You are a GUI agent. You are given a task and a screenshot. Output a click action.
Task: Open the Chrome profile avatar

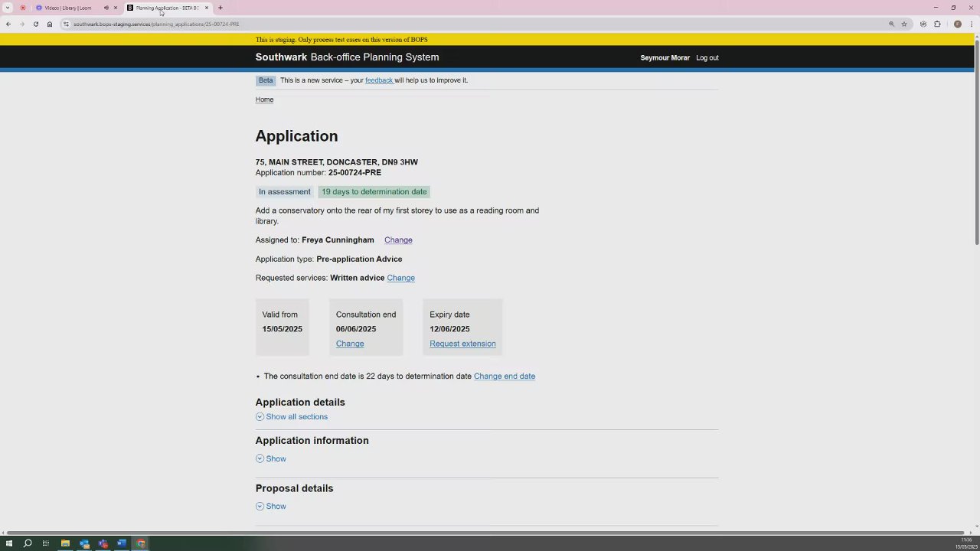click(957, 24)
